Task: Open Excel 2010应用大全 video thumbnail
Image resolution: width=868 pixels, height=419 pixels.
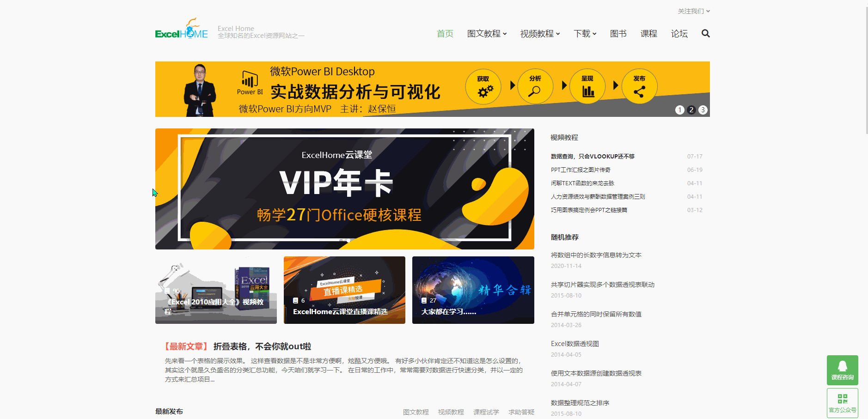Action: 216,290
